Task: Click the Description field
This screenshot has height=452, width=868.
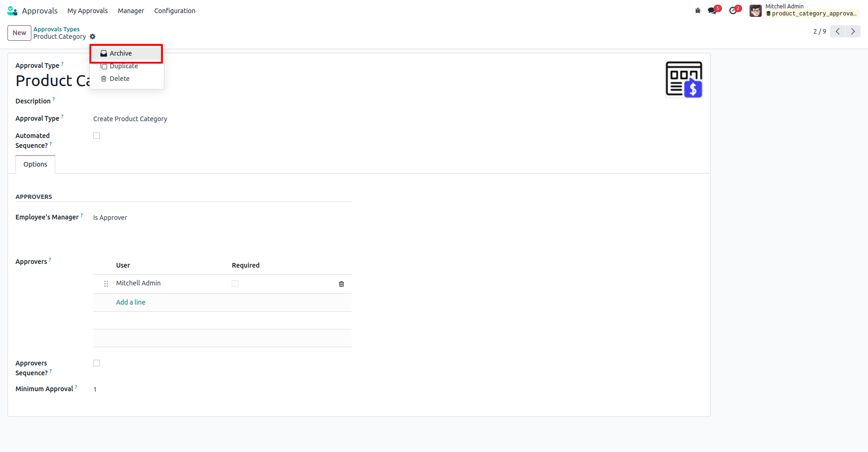Action: point(222,101)
